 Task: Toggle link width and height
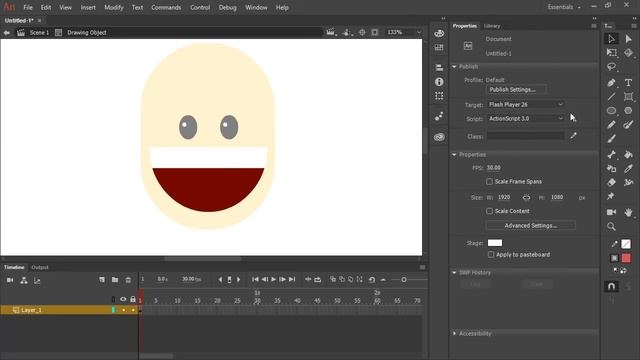coord(527,198)
